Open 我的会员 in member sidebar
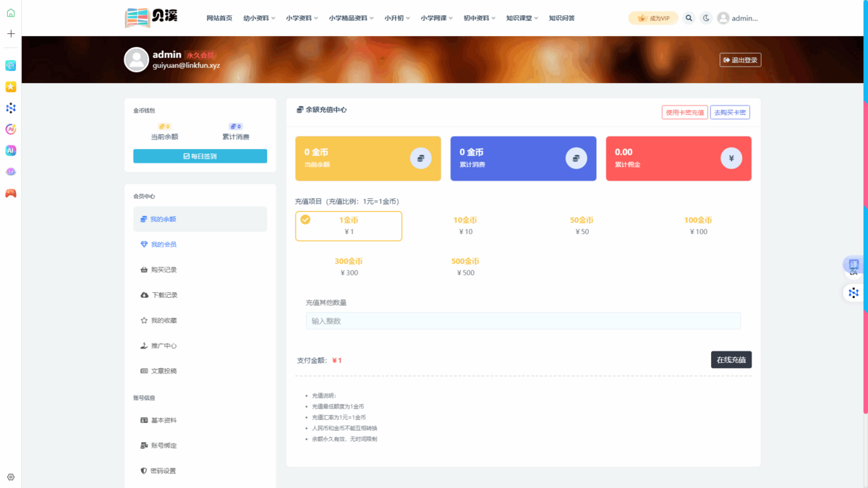868x488 pixels. pyautogui.click(x=163, y=244)
